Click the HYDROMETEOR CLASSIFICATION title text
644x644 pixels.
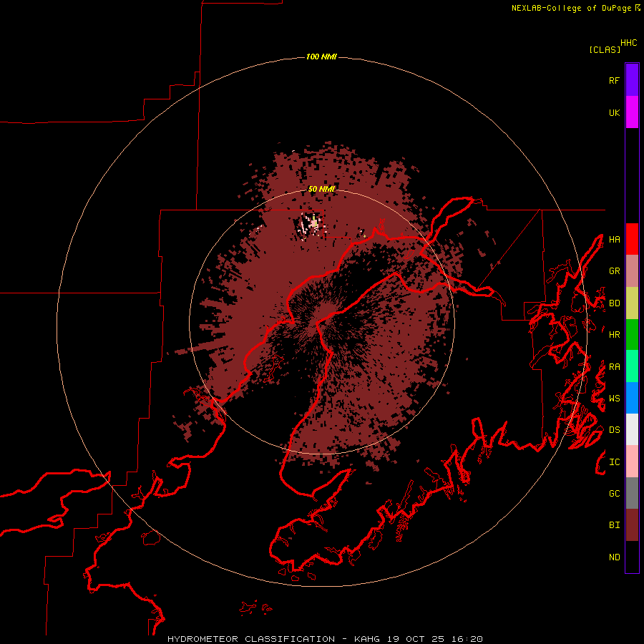coord(251,639)
